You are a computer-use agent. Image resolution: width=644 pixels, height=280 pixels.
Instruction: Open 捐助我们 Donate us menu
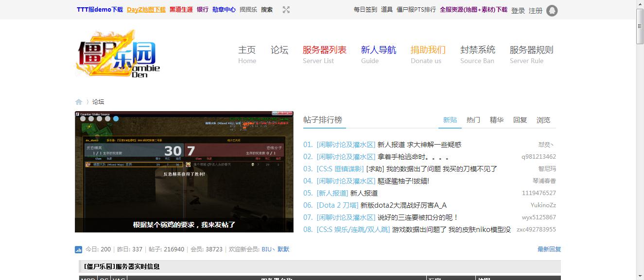click(428, 54)
